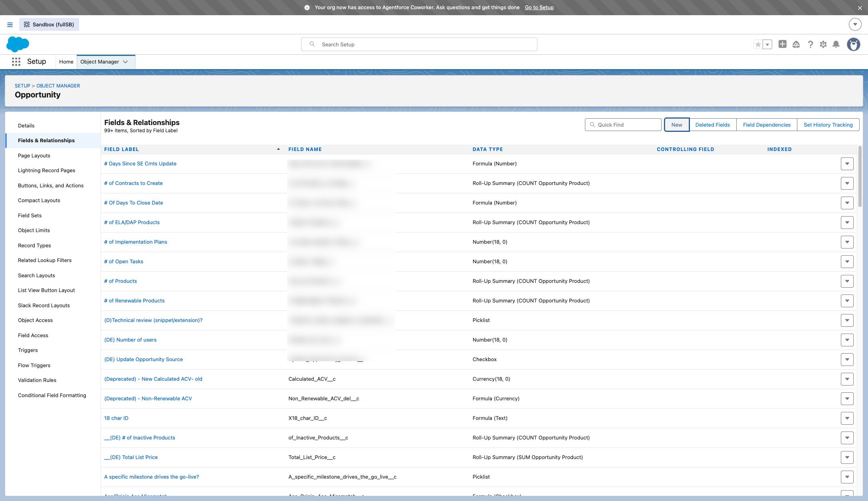Dismiss the Agentforce banner
Image resolution: width=868 pixels, height=501 pixels.
tap(860, 8)
